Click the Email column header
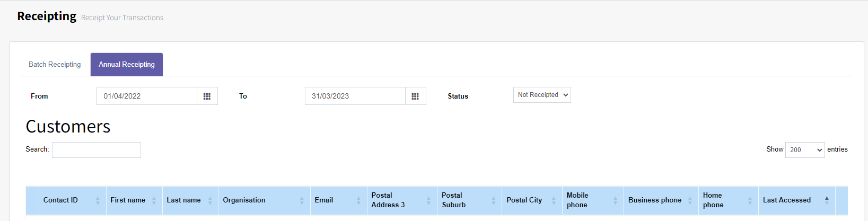868x221 pixels. click(x=339, y=200)
